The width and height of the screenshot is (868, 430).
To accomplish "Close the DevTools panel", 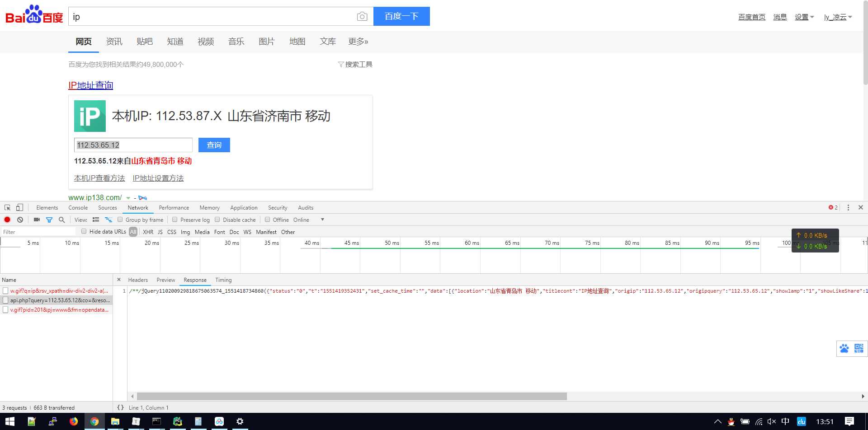I will click(861, 207).
